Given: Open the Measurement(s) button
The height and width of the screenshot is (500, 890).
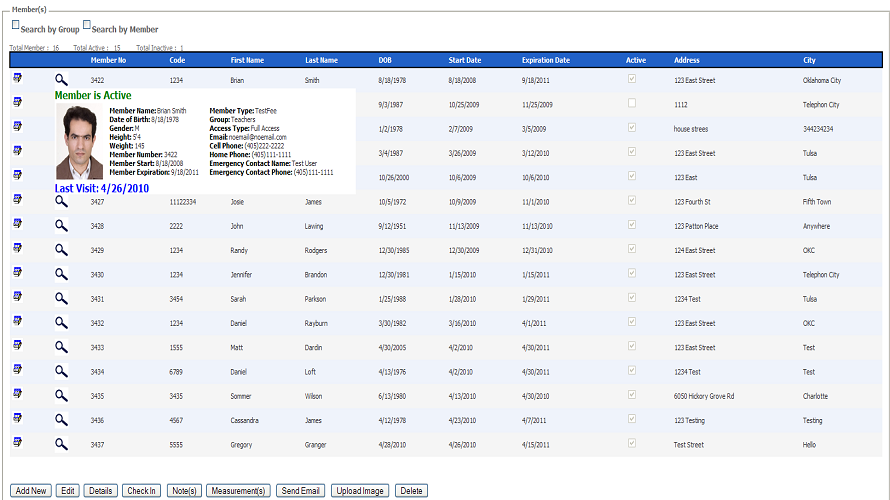Looking at the screenshot, I should point(238,491).
